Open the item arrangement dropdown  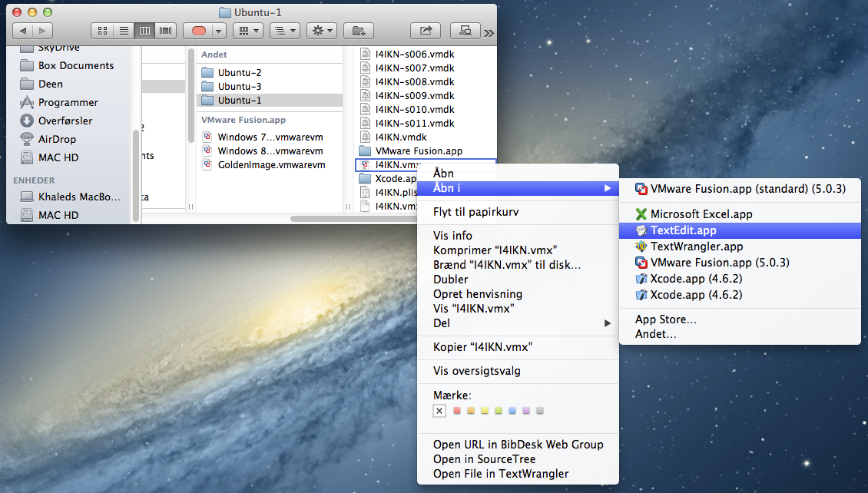[x=247, y=31]
